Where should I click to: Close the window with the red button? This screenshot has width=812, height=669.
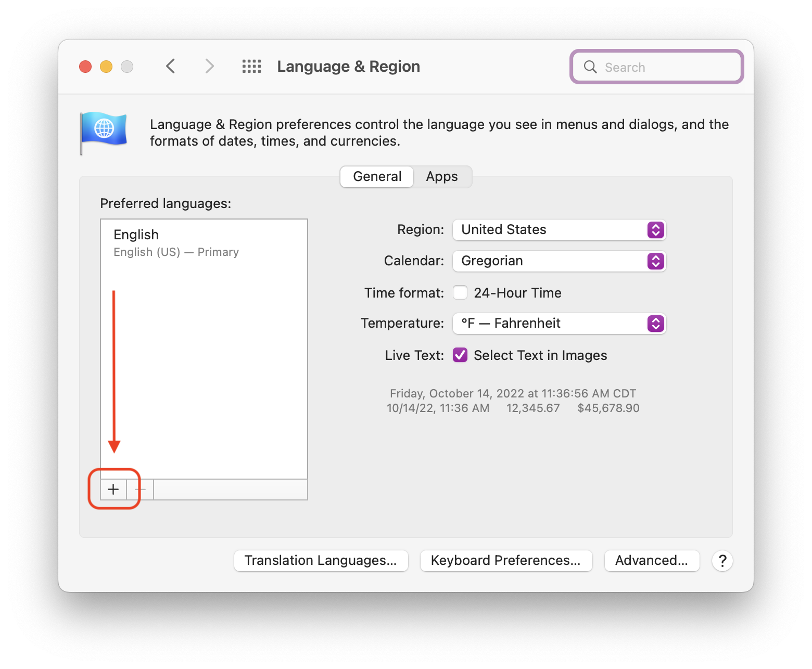[85, 67]
